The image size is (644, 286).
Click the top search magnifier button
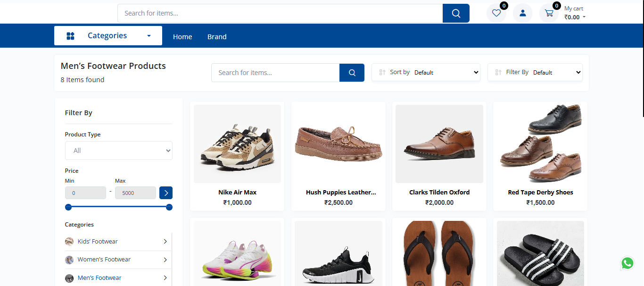pos(456,13)
